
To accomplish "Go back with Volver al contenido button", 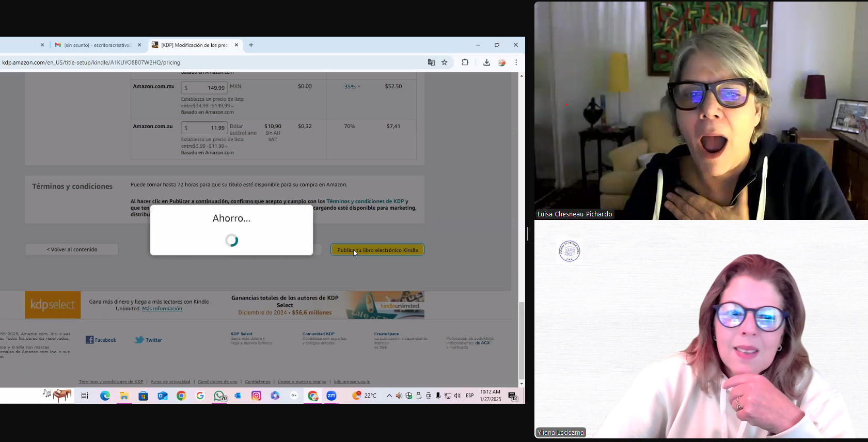I will point(72,249).
